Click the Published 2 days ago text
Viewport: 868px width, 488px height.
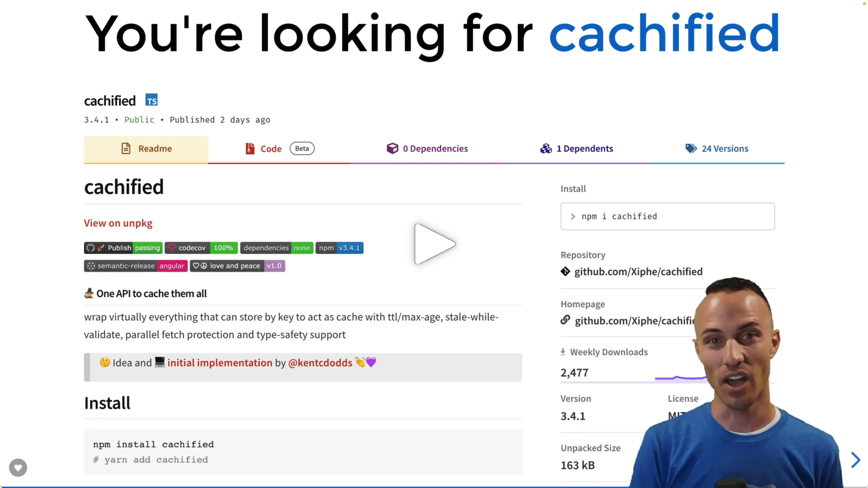click(x=220, y=120)
